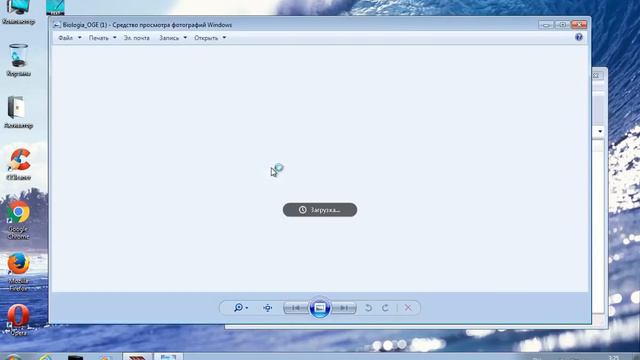Image resolution: width=640 pixels, height=360 pixels.
Task: Select the Recycle Bin desktop icon
Action: (18, 60)
